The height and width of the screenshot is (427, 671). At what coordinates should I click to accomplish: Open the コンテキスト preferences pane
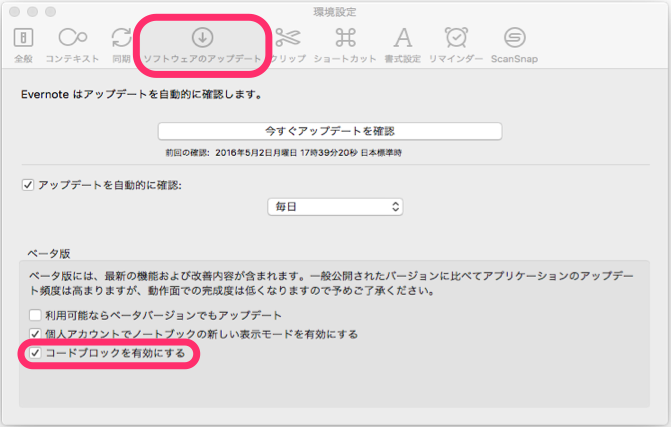72,45
